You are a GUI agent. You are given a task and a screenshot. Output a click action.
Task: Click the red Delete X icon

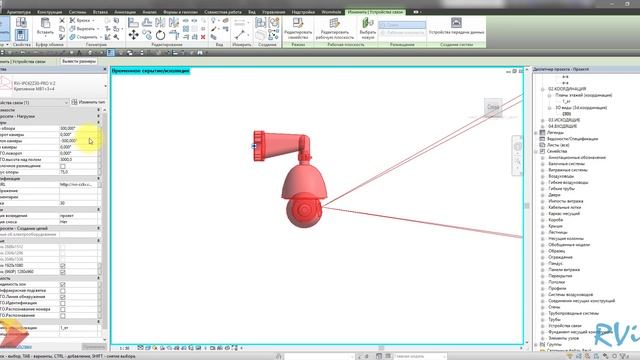[203, 37]
